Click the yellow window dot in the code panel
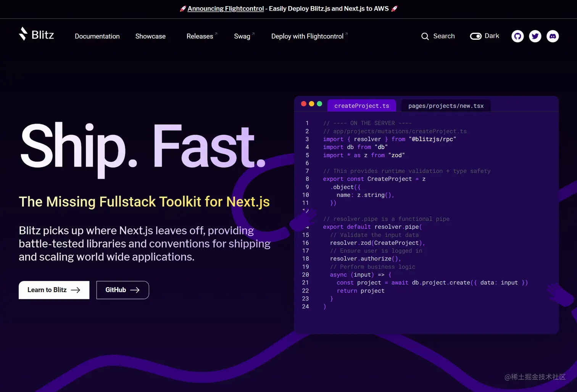577x392 pixels. (311, 104)
